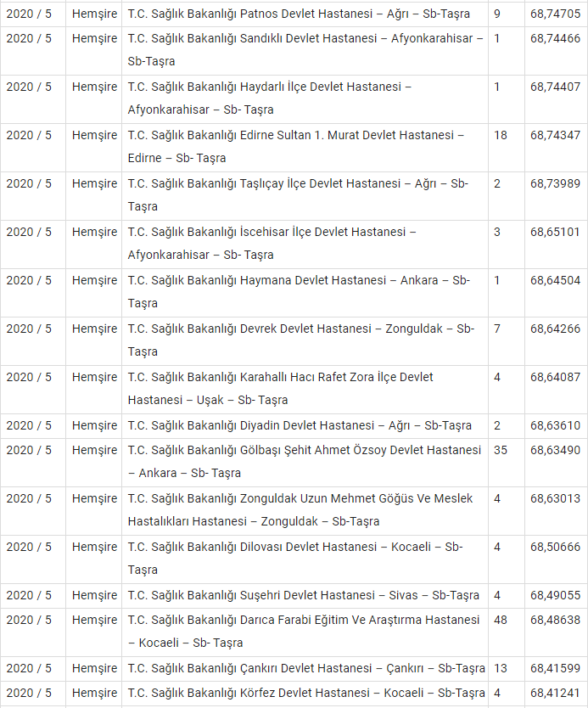The image size is (588, 708).
Task: Select score value 68,63610
Action: (x=555, y=425)
